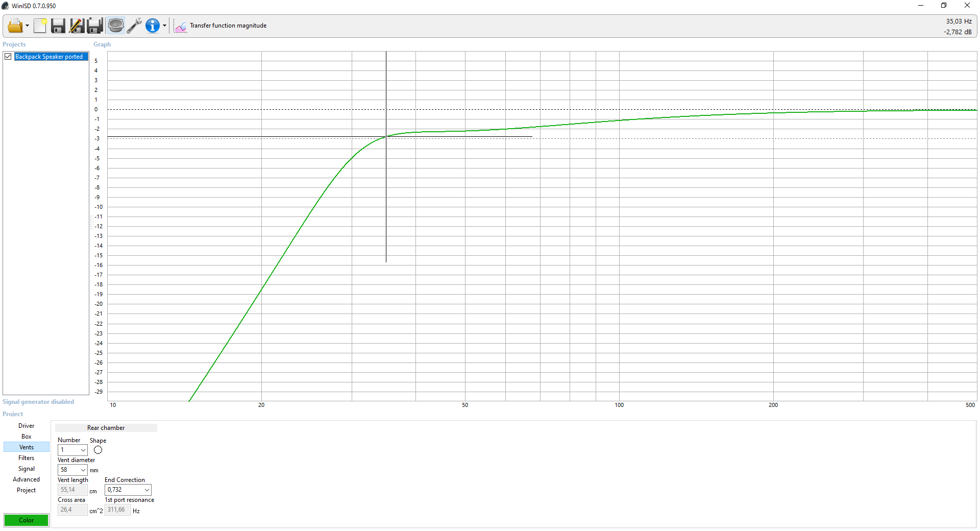Click the Graph panel label
980x531 pixels.
click(102, 44)
